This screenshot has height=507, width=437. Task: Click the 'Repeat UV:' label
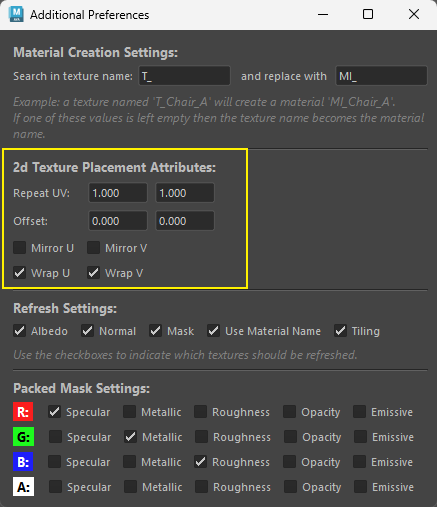[42, 193]
